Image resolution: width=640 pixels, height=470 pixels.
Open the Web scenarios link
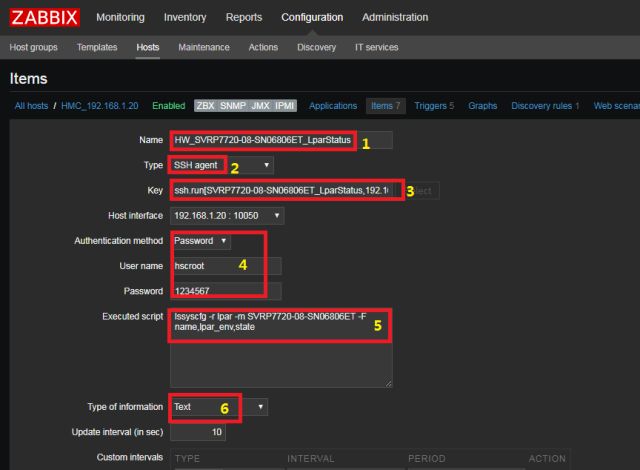[616, 106]
